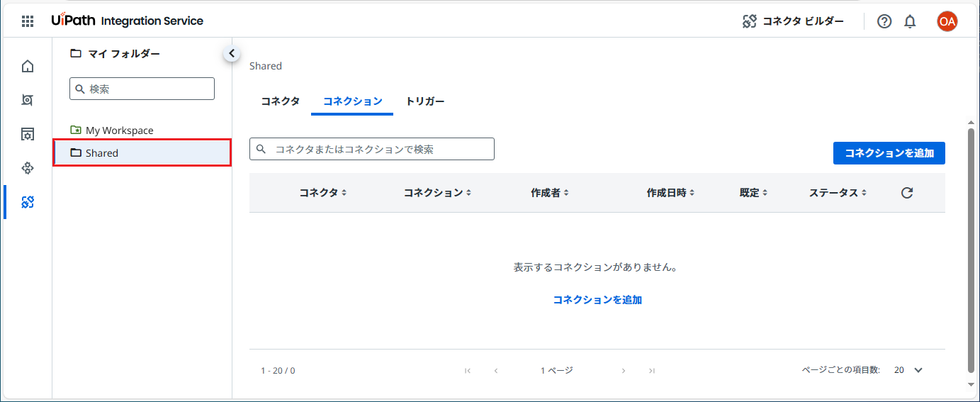Click the scrollbar down arrow
This screenshot has width=980, height=402.
[971, 384]
